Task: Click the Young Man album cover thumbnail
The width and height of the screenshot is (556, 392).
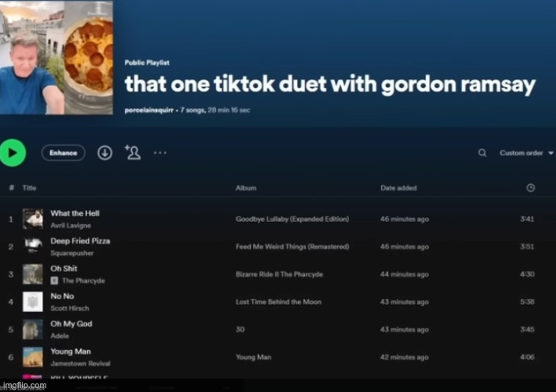Action: point(33,357)
